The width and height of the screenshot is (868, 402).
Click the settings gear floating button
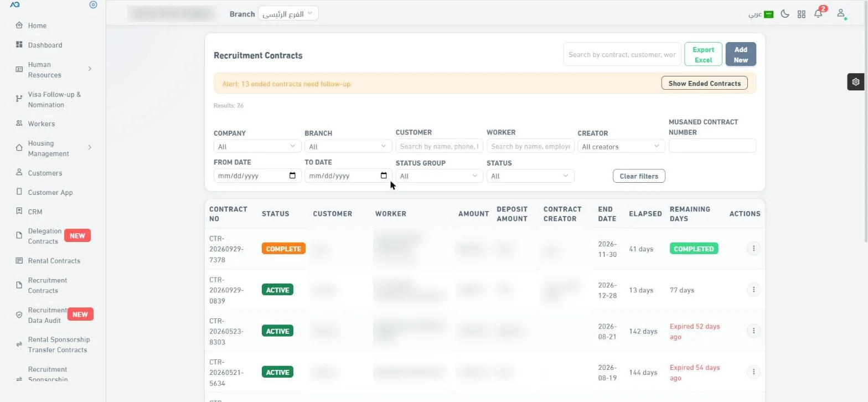[856, 82]
